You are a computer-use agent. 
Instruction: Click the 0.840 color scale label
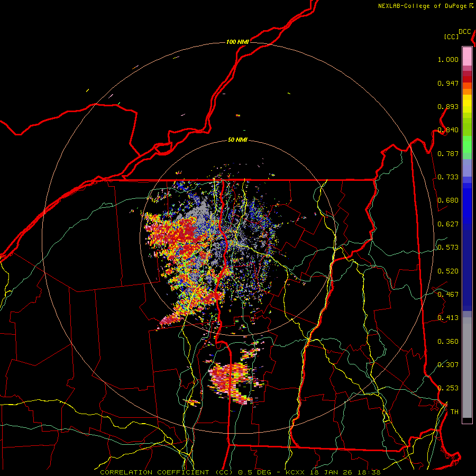tap(448, 130)
